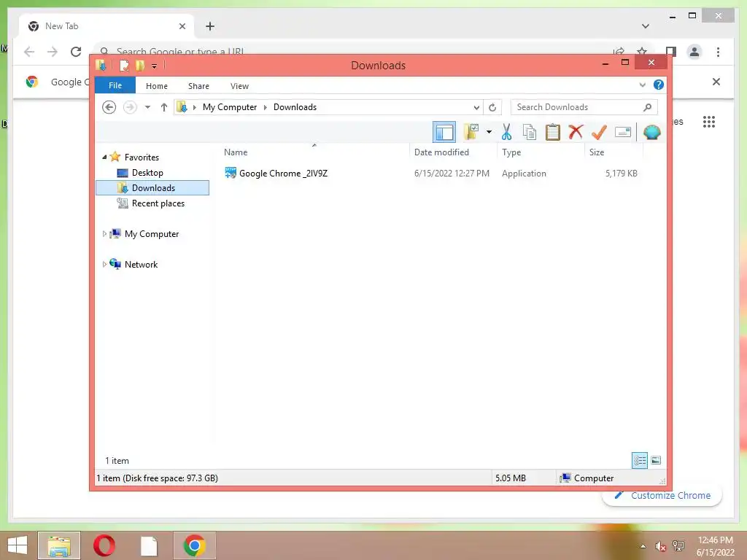The width and height of the screenshot is (747, 560).
Task: Click the Paste clipboard icon
Action: [x=553, y=132]
